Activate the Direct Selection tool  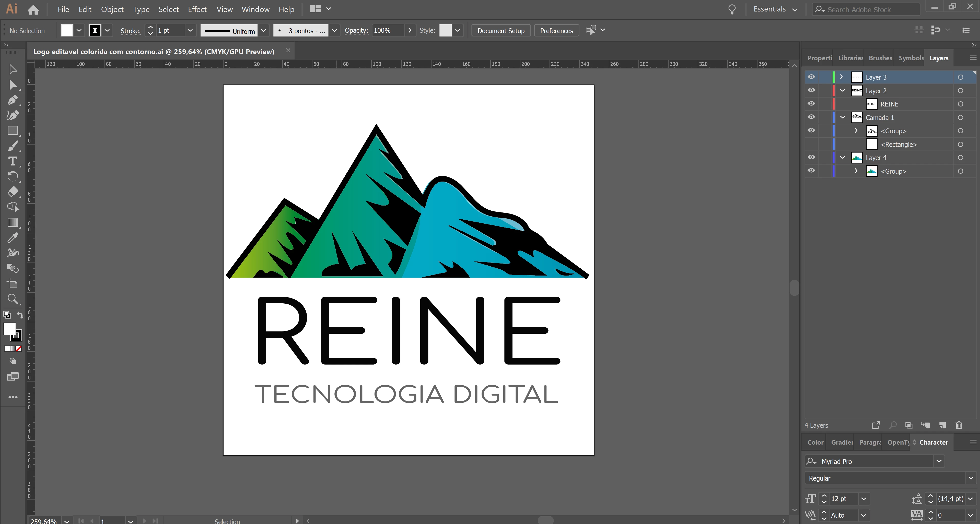tap(13, 85)
